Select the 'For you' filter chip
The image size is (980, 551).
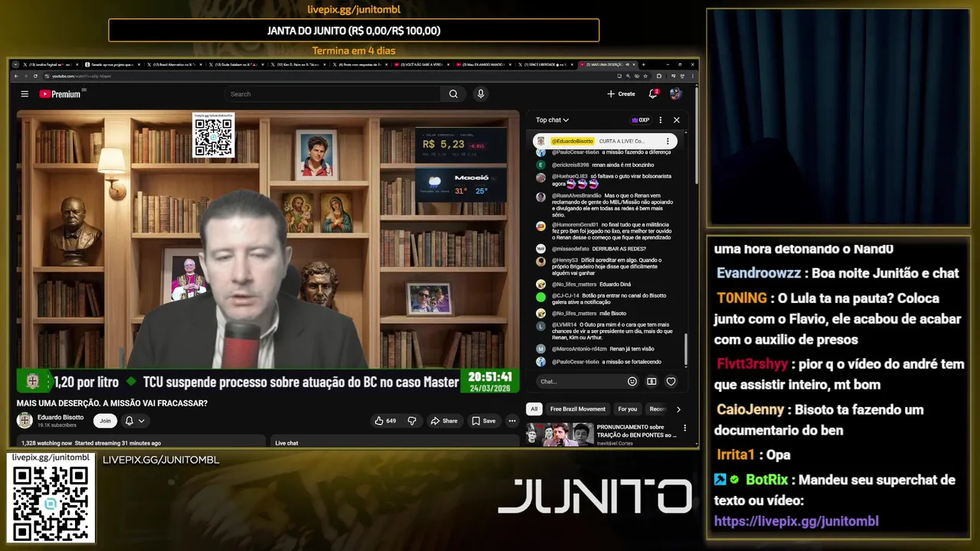click(627, 409)
